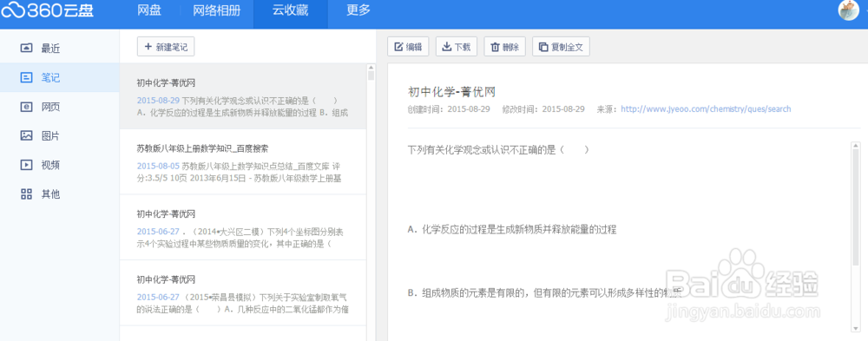The width and height of the screenshot is (868, 341).
Task: Click the 笔记 notes icon
Action: [x=26, y=77]
